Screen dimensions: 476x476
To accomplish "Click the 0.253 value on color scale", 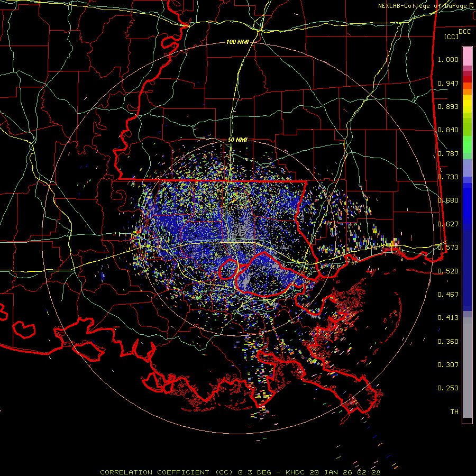I will 448,388.
